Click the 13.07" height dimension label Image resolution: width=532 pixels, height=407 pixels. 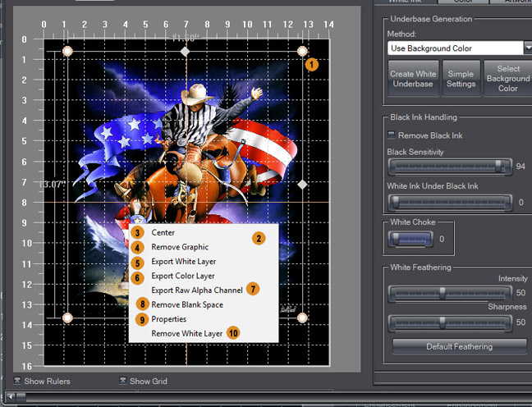pos(52,184)
